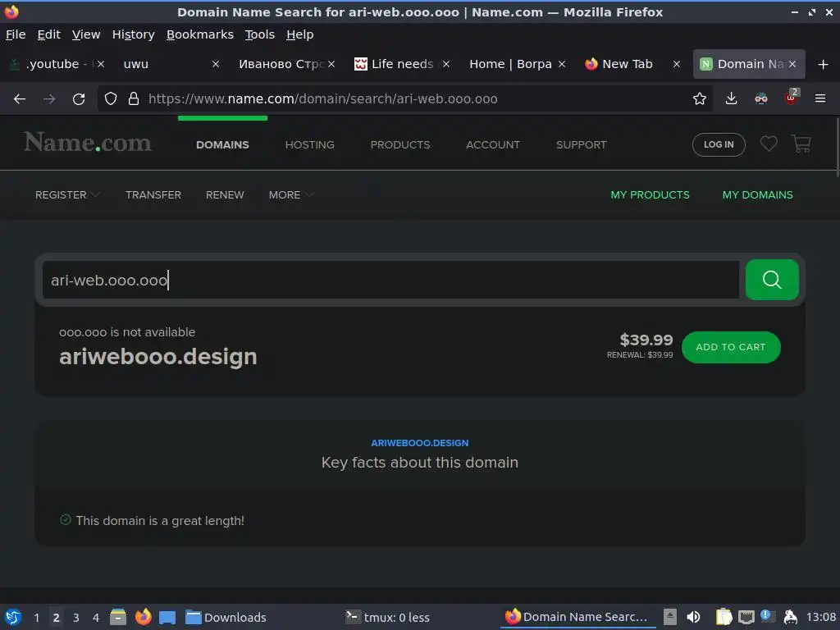The image size is (840, 630).
Task: Focus the domain search input field
Action: coord(391,280)
